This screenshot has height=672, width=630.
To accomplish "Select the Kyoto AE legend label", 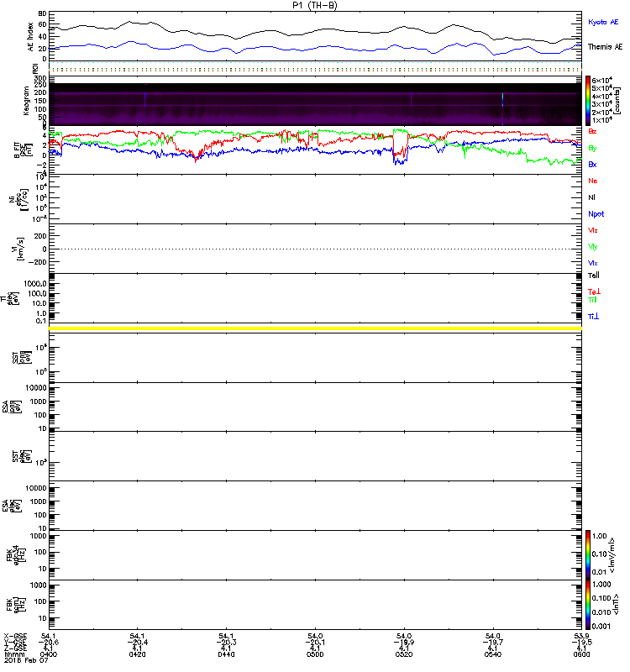I will pos(603,22).
